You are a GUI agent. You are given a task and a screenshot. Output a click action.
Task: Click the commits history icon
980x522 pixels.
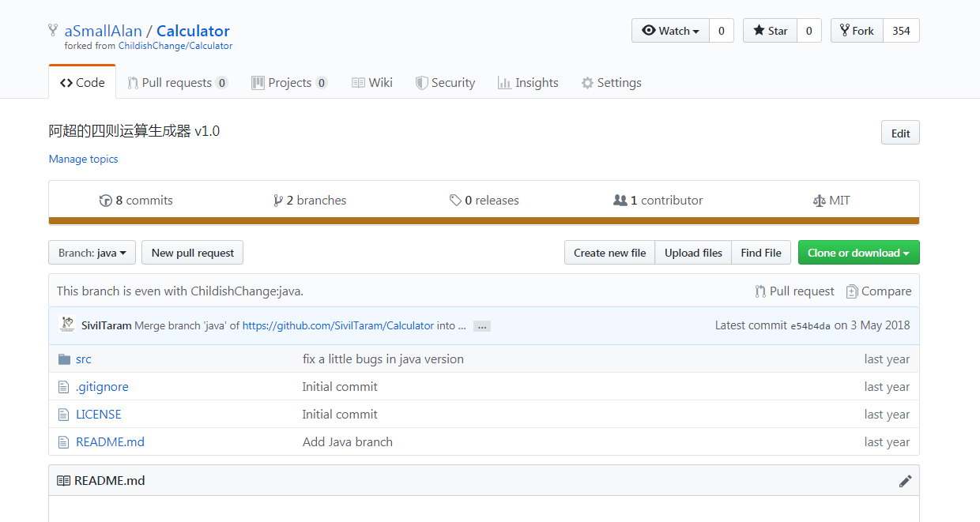[x=106, y=201]
